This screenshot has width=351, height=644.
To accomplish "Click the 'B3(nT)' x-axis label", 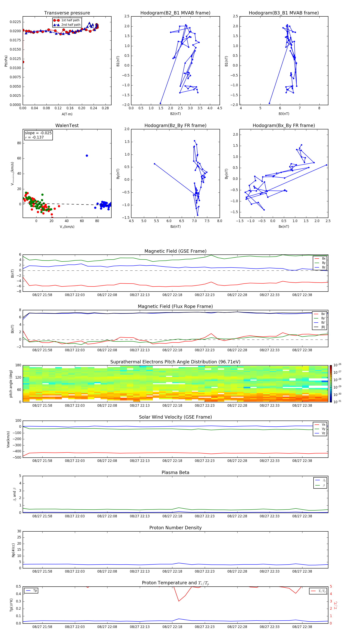I will 284,114.
